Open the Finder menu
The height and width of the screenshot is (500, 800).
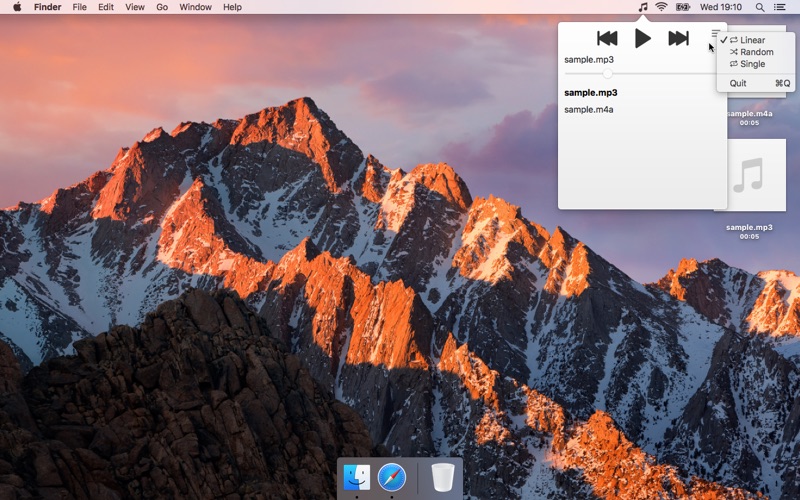point(47,7)
